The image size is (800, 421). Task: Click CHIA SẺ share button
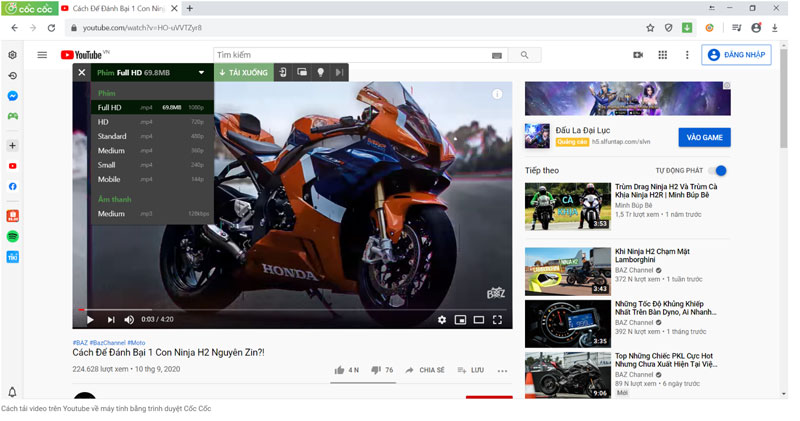coord(425,370)
